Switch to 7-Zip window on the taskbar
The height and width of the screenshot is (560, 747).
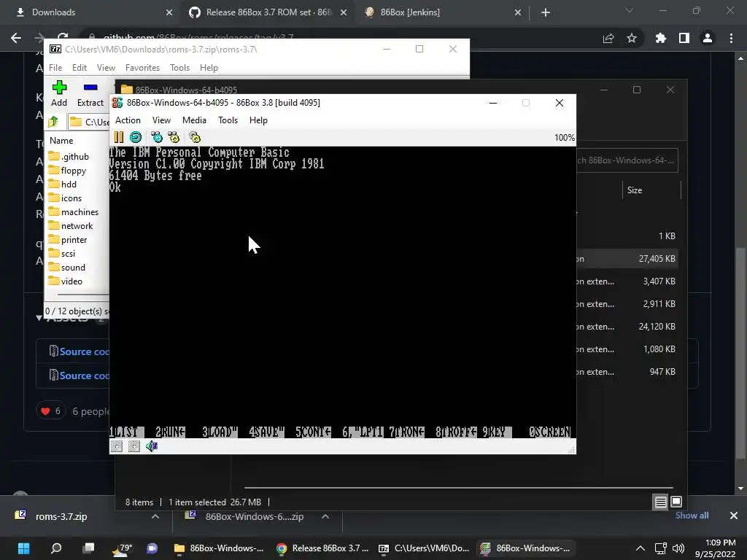click(424, 548)
